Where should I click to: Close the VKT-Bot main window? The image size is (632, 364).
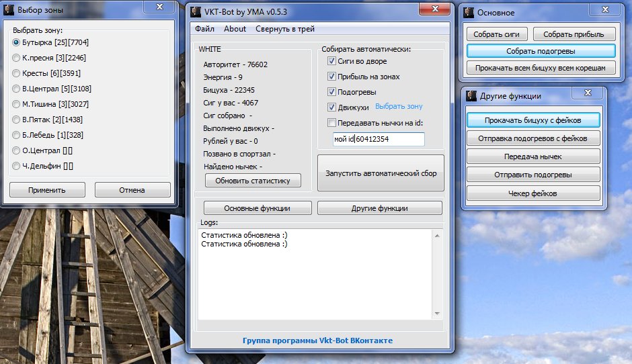[435, 9]
